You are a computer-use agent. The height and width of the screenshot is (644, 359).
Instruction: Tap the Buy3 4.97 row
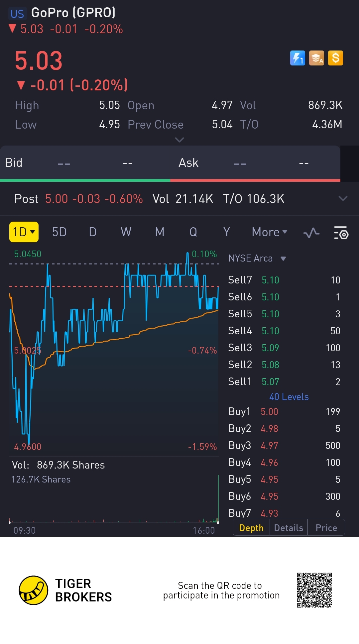[284, 445]
